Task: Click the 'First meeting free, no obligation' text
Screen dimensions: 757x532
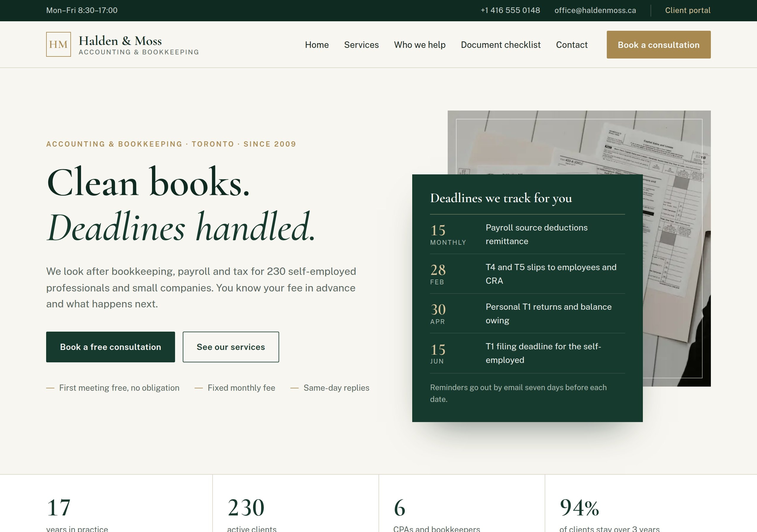Action: (x=119, y=388)
